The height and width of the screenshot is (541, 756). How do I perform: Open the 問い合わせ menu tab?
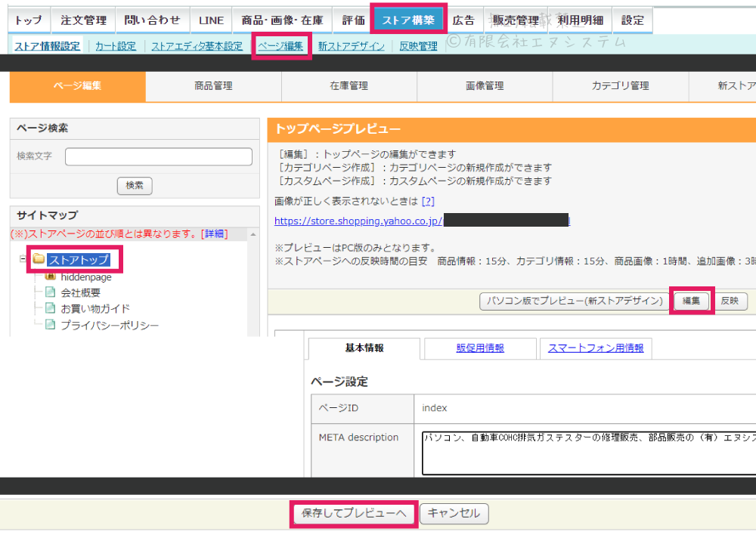tap(153, 20)
